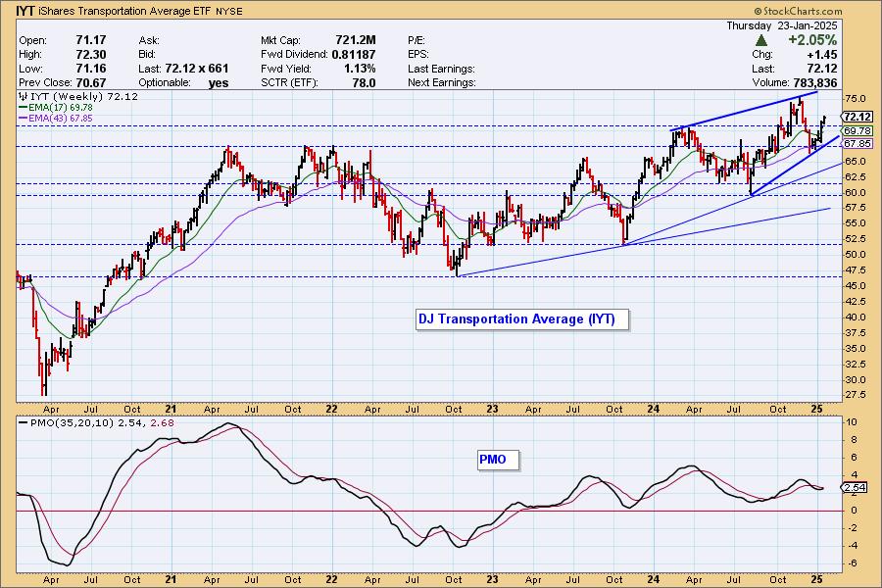Click the 27.5 price axis label
Viewport: 882px width, 588px height.
click(856, 394)
